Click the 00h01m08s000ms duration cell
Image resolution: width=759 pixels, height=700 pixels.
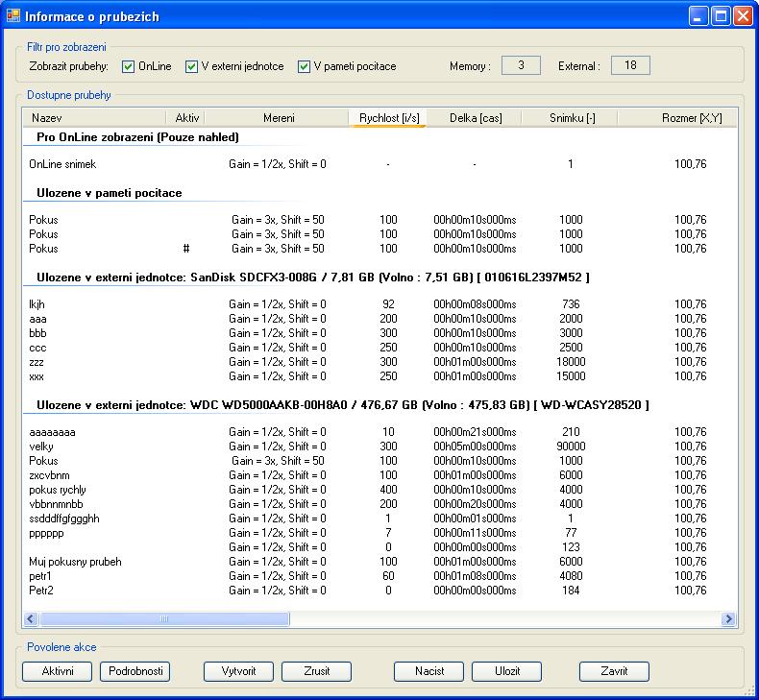click(475, 576)
